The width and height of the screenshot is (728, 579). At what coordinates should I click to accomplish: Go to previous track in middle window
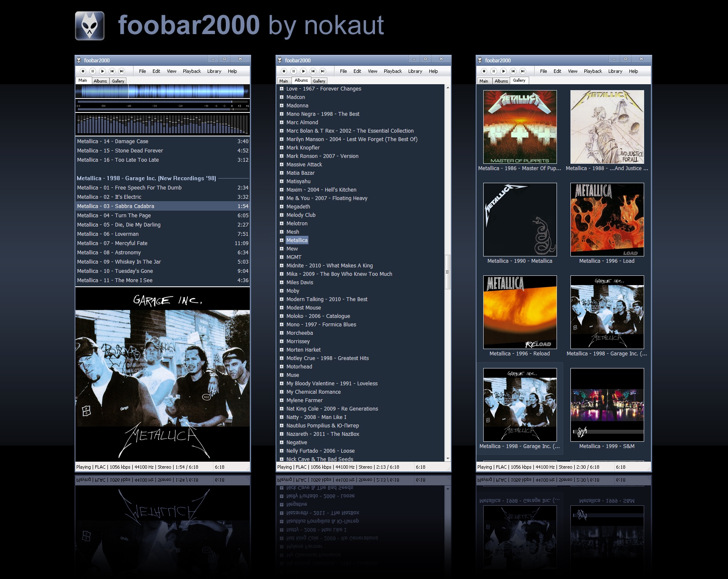pyautogui.click(x=313, y=71)
